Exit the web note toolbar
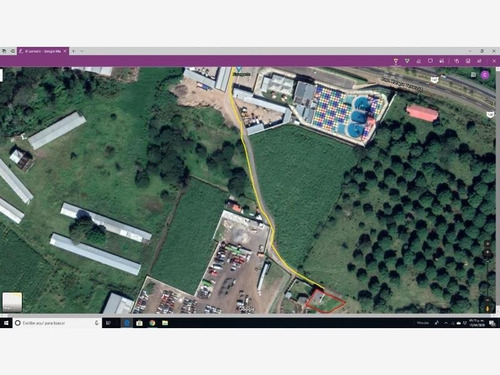Screen dimensions: 500x375 click(x=494, y=61)
